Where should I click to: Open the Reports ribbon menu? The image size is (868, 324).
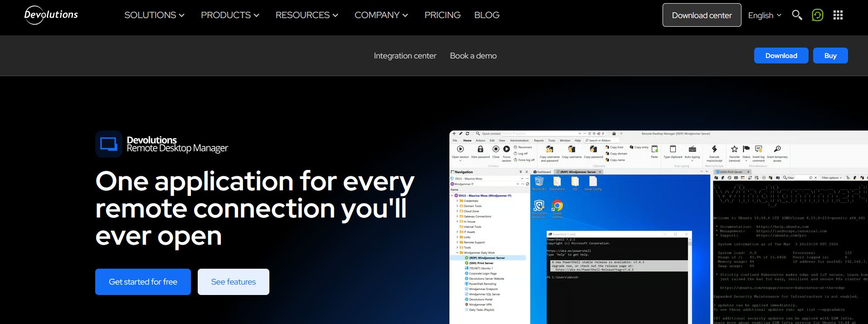click(x=539, y=140)
